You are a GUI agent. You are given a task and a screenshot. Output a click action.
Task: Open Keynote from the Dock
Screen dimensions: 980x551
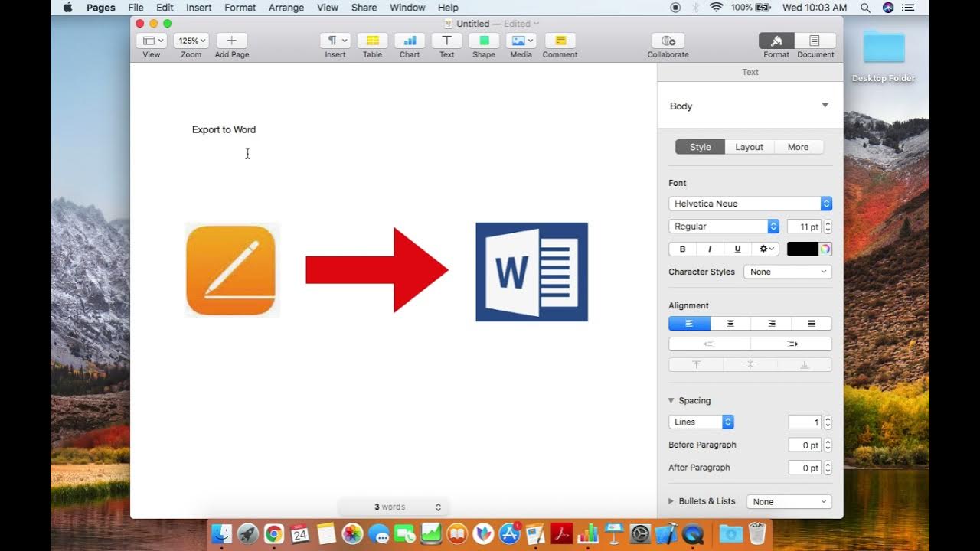pos(614,533)
